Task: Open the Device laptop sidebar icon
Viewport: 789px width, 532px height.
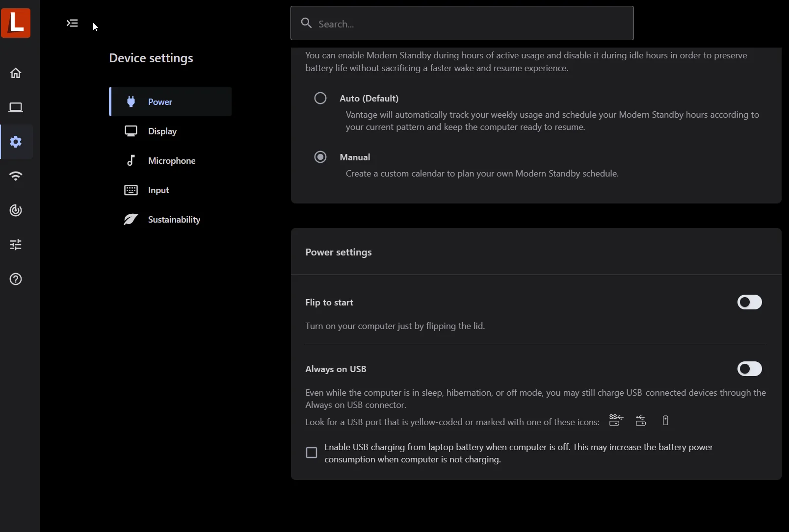Action: tap(16, 107)
